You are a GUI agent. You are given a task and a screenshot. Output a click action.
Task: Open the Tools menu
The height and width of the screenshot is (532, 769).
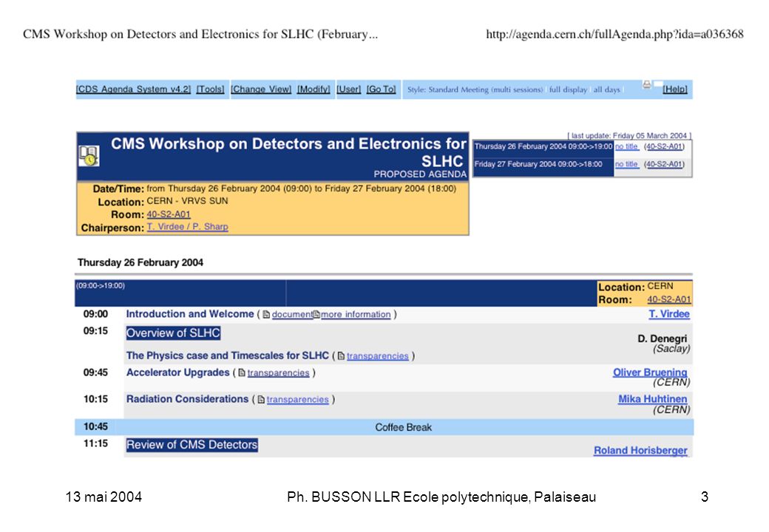pyautogui.click(x=211, y=89)
